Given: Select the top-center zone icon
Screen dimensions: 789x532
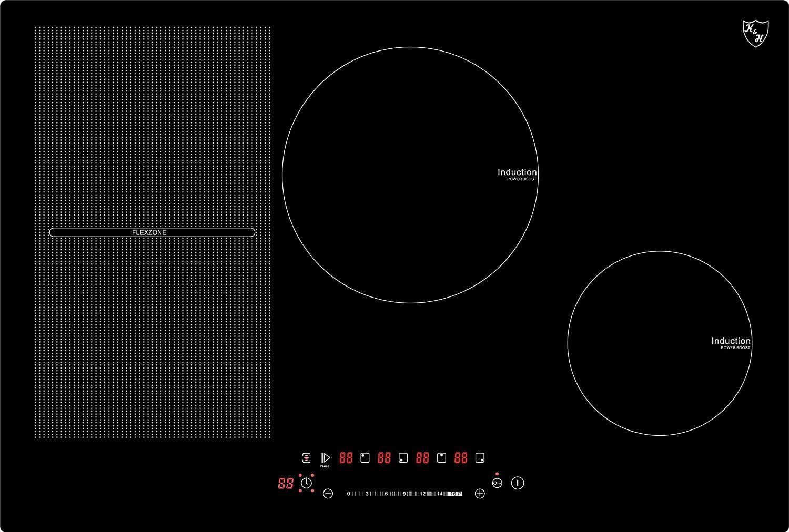Looking at the screenshot, I should tap(441, 458).
